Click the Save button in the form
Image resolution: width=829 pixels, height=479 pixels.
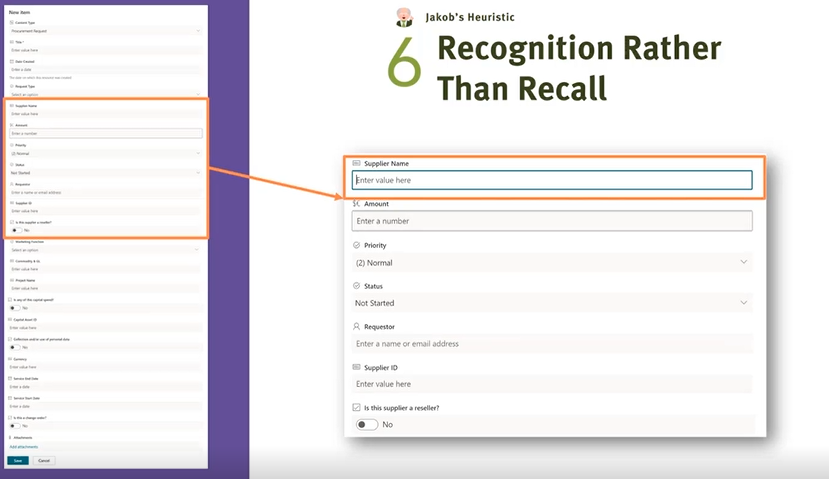click(18, 460)
